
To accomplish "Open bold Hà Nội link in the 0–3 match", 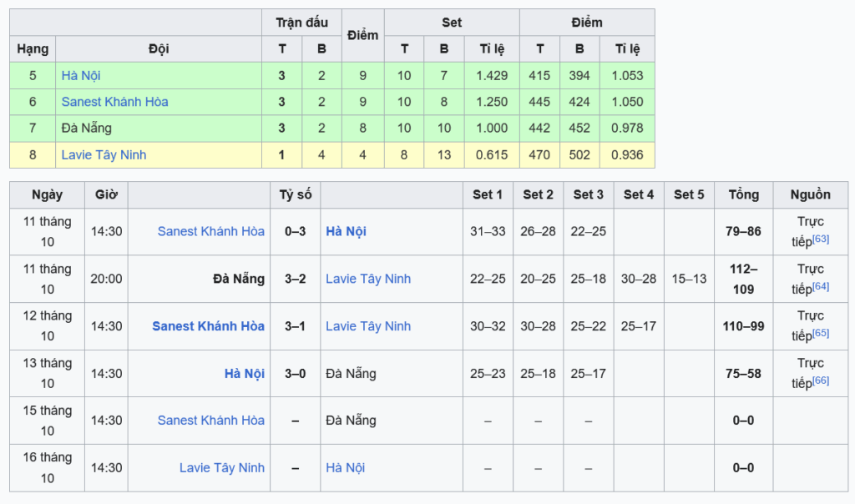I will coord(346,232).
